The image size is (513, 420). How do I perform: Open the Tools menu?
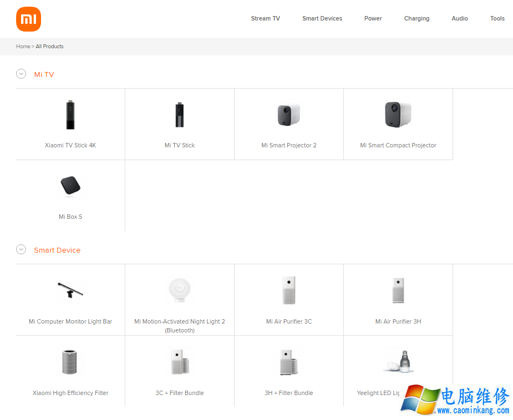coord(497,19)
